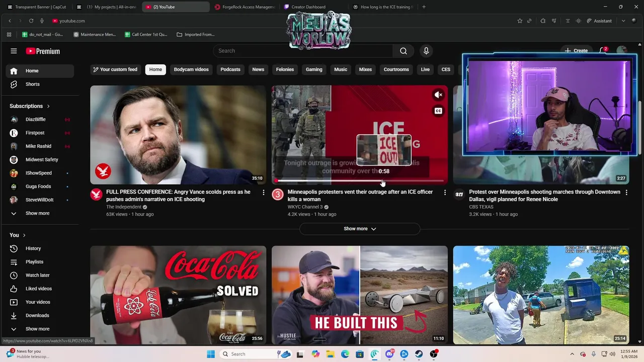Open the YouTube hamburger guide menu

[14, 51]
